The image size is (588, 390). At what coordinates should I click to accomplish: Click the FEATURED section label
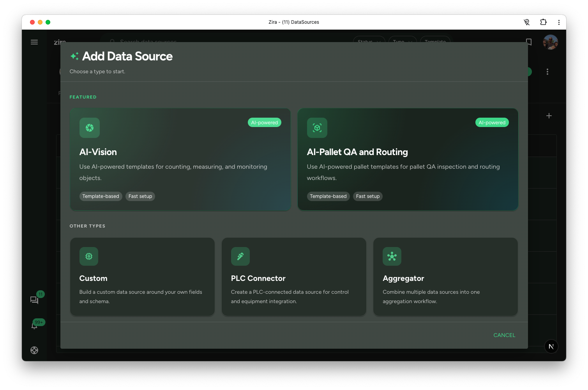(x=83, y=97)
